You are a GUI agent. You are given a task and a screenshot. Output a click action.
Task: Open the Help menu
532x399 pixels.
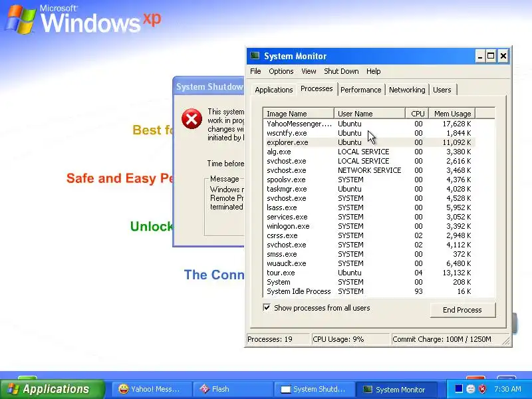tap(374, 71)
